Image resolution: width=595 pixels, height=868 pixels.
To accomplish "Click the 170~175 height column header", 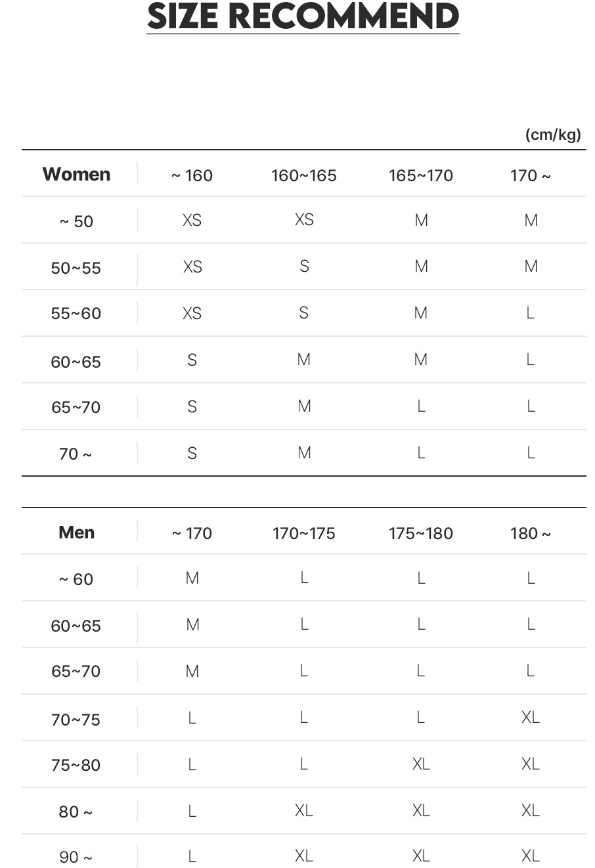I will pyautogui.click(x=303, y=533).
